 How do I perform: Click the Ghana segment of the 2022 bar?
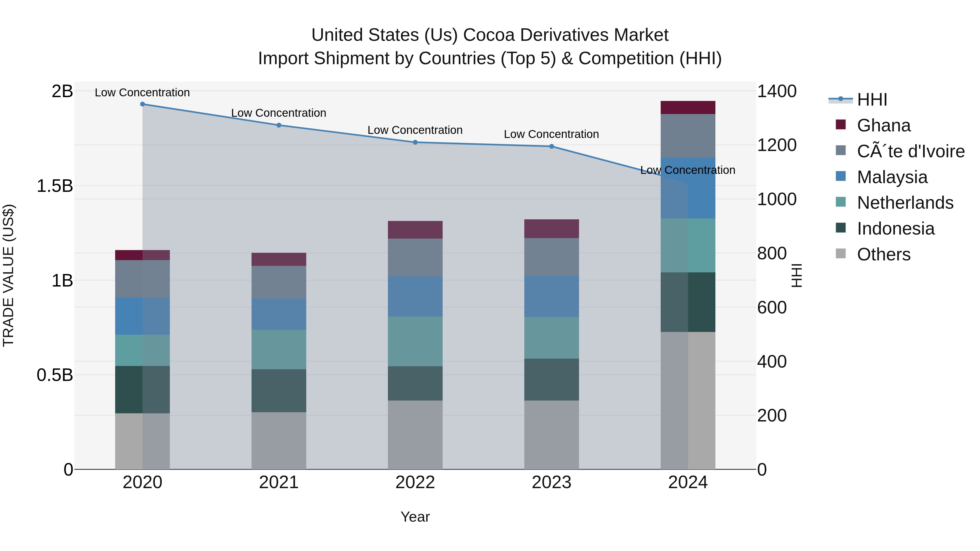tap(415, 230)
